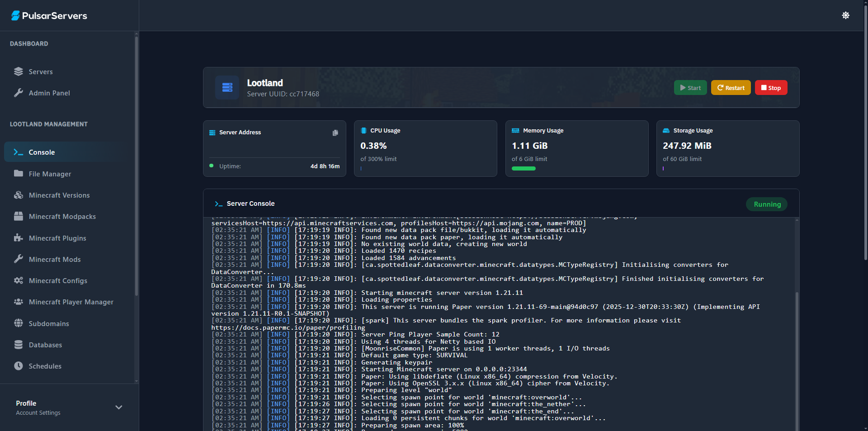Click the Server Address card icon

[x=212, y=133]
